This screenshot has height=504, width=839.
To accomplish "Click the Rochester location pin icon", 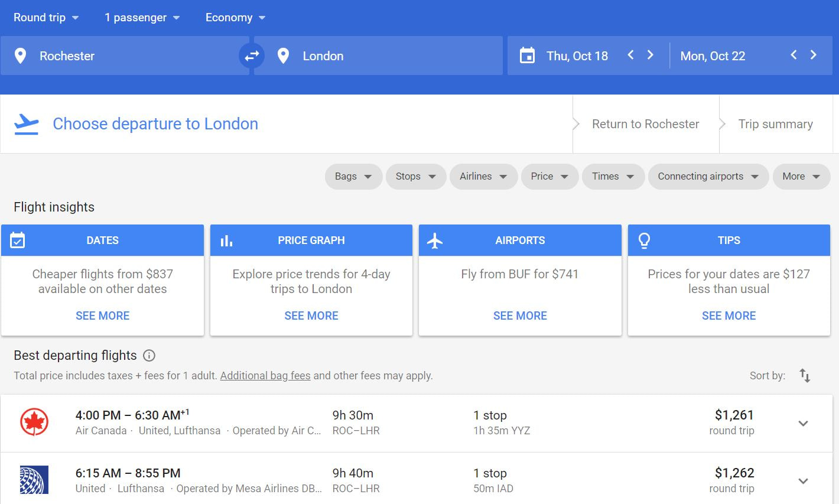I will point(20,56).
